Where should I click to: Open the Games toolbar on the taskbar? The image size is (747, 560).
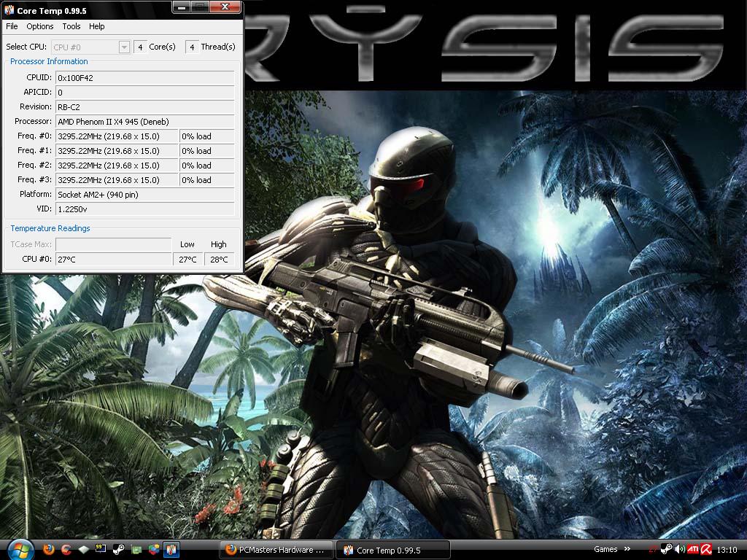coord(605,549)
